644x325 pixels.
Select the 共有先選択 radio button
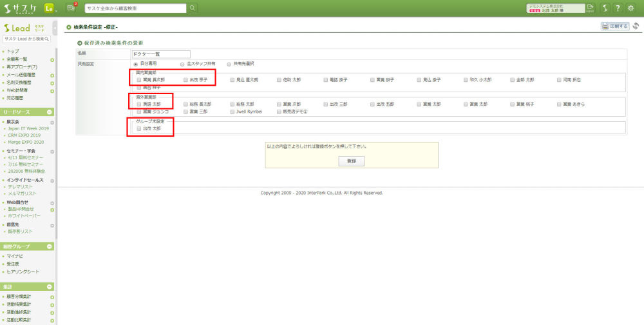pos(229,64)
